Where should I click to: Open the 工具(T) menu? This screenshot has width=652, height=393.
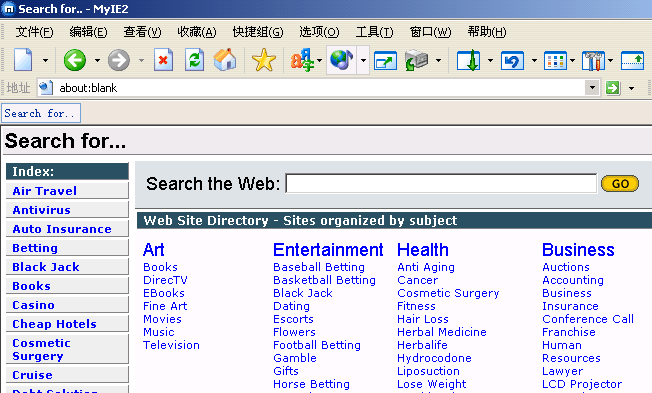(374, 32)
